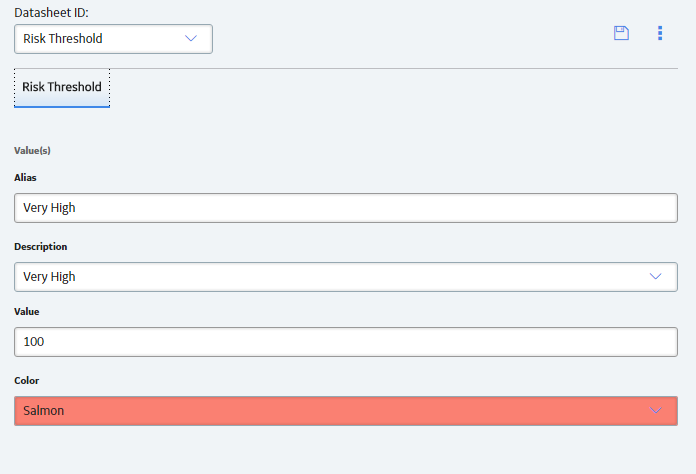Open the Description dropdown showing Very High
Screen dimensions: 696x474
(346, 277)
